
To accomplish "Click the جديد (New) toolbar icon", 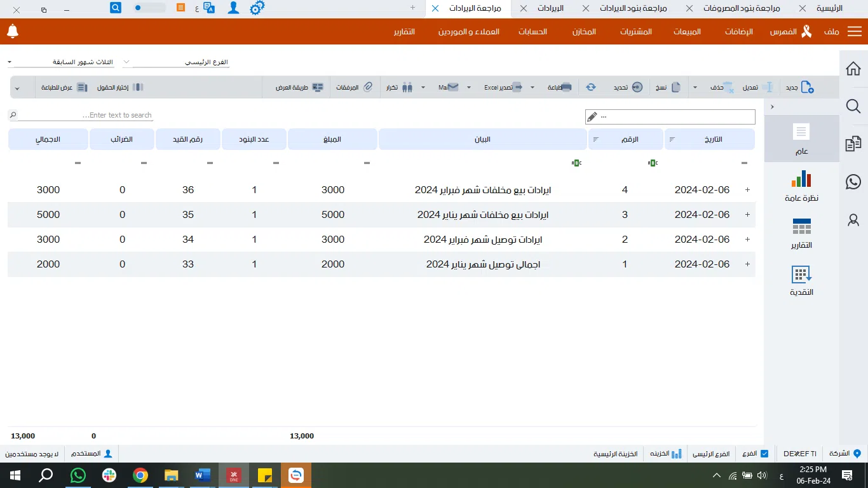I will (806, 87).
